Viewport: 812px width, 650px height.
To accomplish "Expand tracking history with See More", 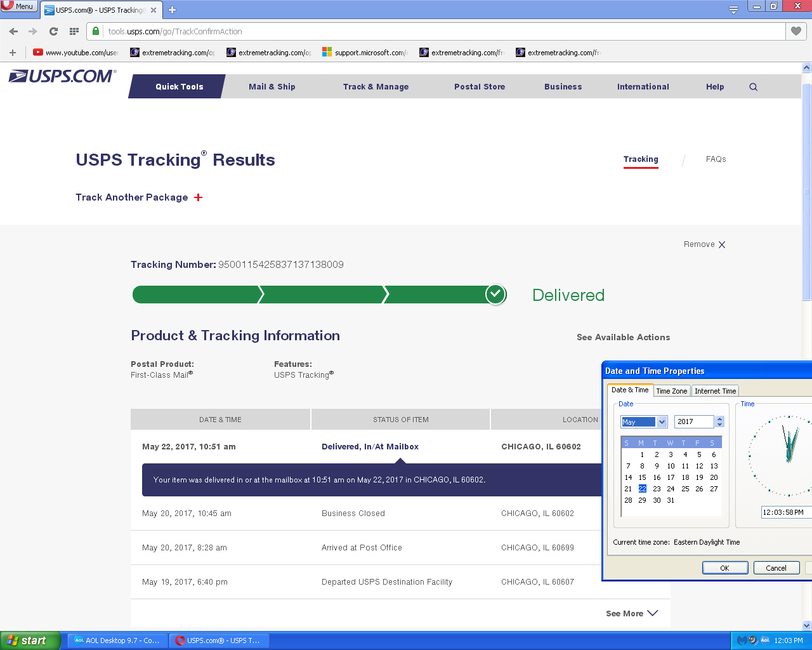I will 631,613.
